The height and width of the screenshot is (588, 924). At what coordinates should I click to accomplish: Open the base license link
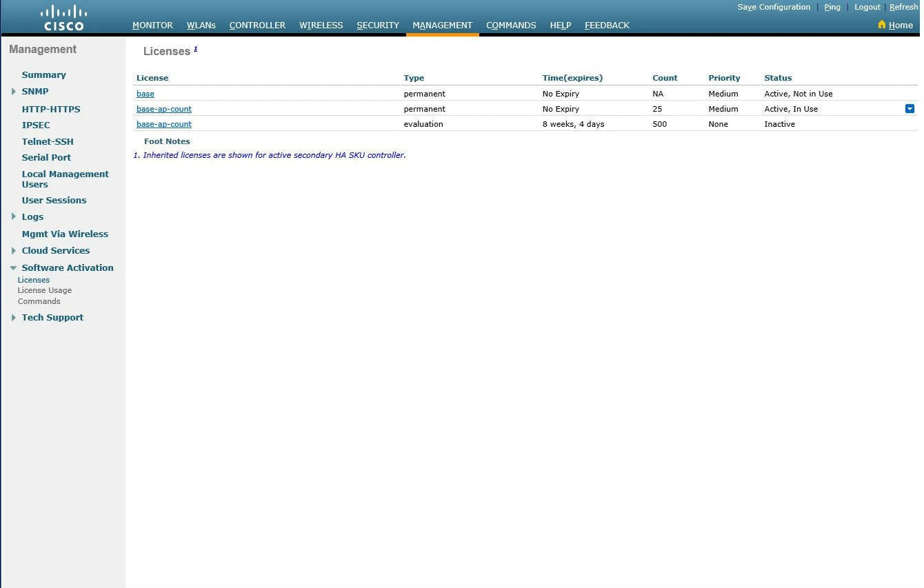(x=145, y=94)
